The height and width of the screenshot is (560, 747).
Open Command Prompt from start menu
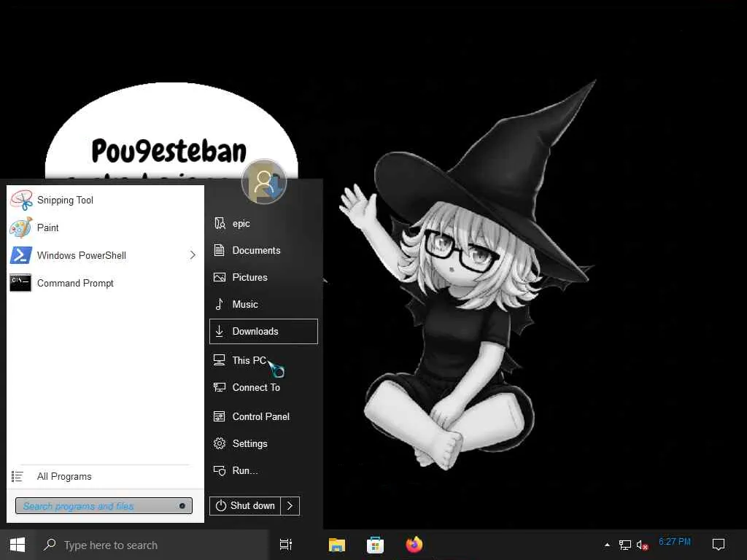tap(105, 283)
